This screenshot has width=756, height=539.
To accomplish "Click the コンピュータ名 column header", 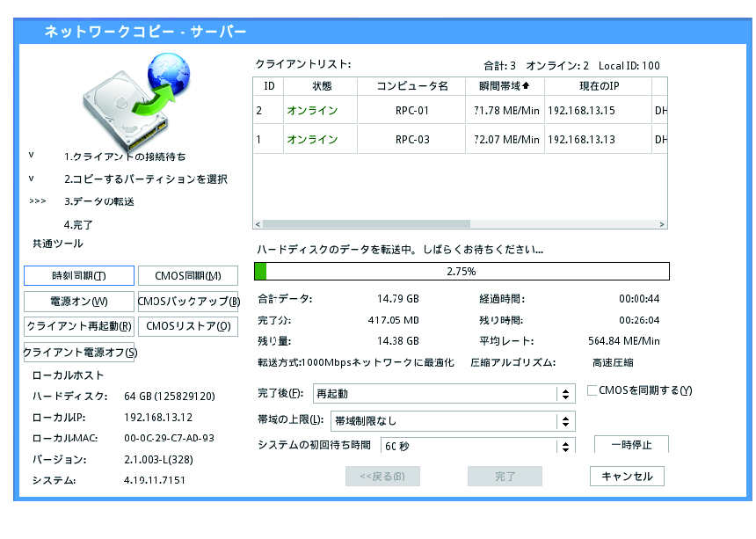I will 412,86.
